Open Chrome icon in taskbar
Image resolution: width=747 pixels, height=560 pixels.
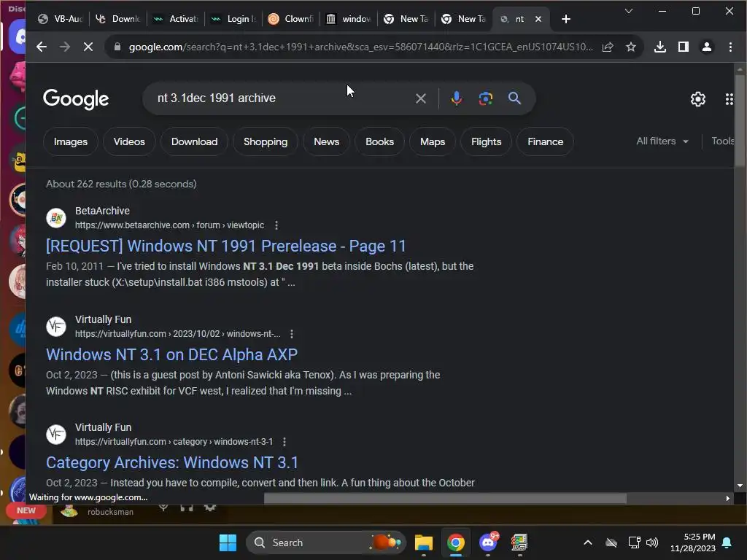point(455,542)
